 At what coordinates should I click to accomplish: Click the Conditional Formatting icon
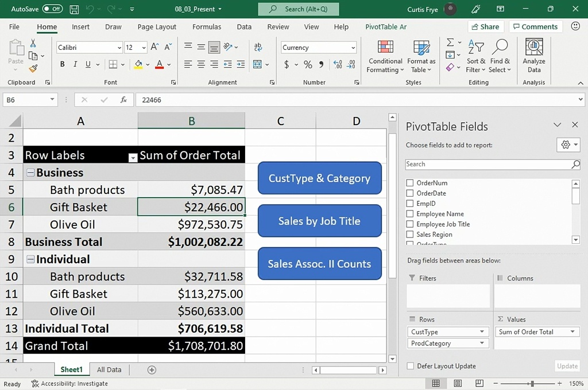385,48
